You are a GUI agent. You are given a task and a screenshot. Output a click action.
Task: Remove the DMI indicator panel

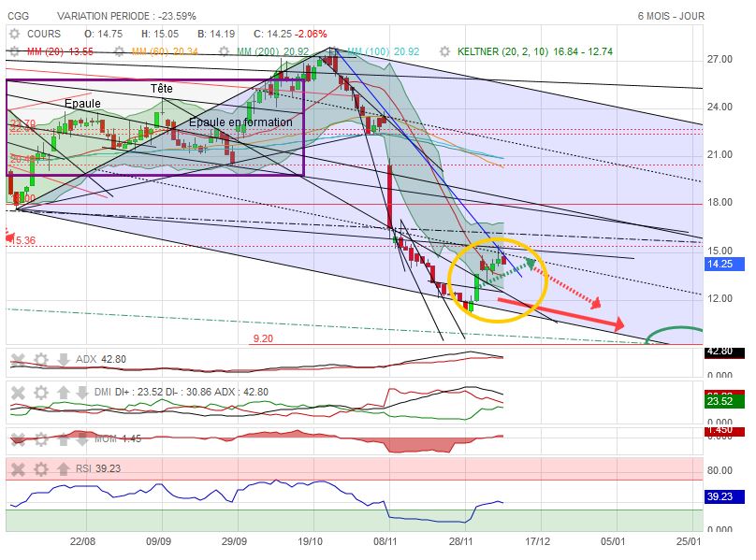[x=18, y=393]
